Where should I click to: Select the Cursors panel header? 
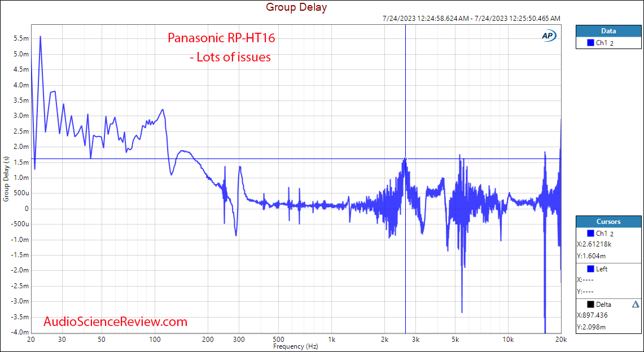pyautogui.click(x=608, y=222)
